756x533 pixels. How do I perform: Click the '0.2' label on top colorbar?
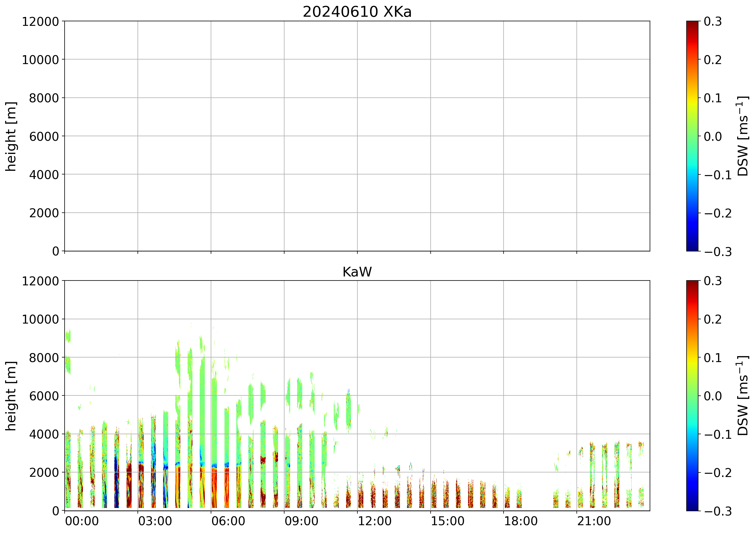(713, 59)
